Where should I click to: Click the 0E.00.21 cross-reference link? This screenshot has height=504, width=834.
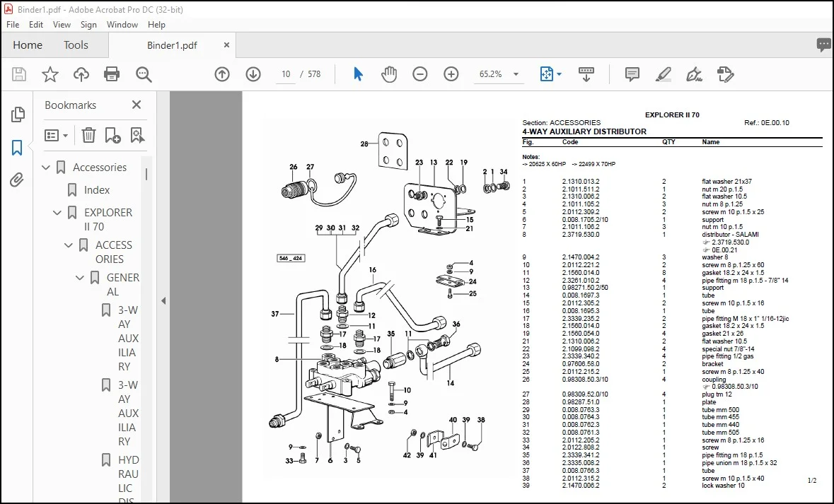[724, 250]
